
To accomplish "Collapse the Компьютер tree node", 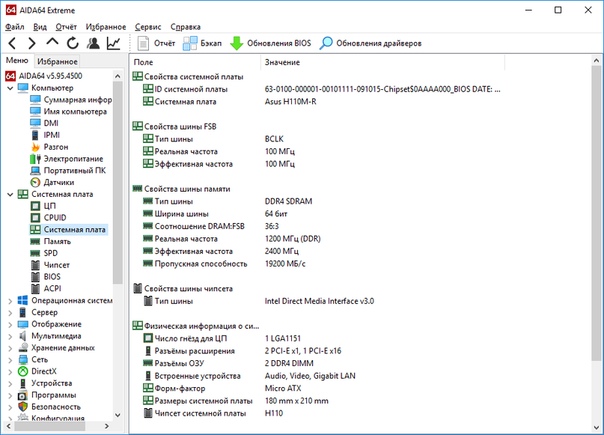I will click(10, 88).
